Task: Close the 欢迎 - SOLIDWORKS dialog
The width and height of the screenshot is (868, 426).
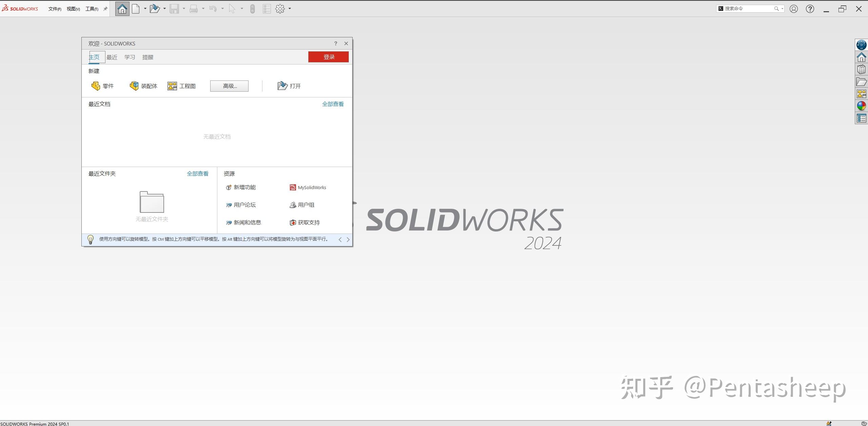Action: point(346,43)
